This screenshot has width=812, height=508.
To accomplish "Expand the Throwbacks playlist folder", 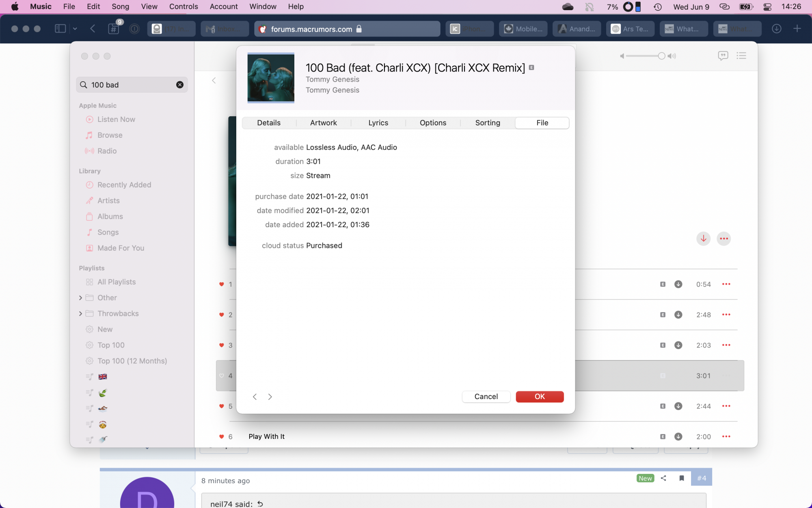I will (80, 314).
